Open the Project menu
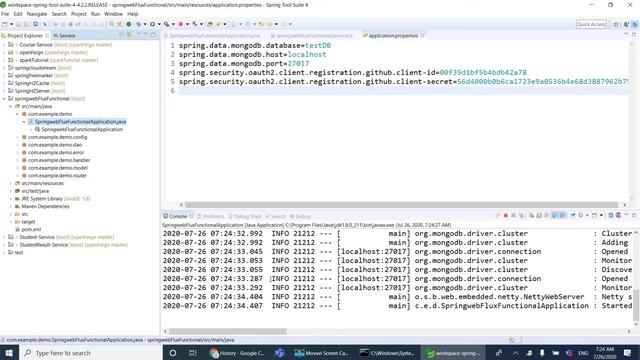The image size is (640, 360). coord(79,14)
